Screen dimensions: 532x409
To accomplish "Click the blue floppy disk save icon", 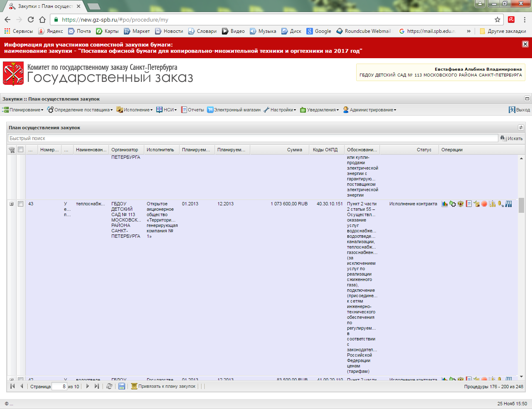I will 122,386.
